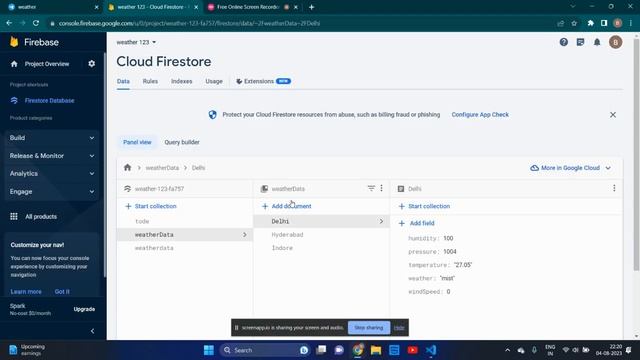Click the humidity field value 100

(x=448, y=238)
